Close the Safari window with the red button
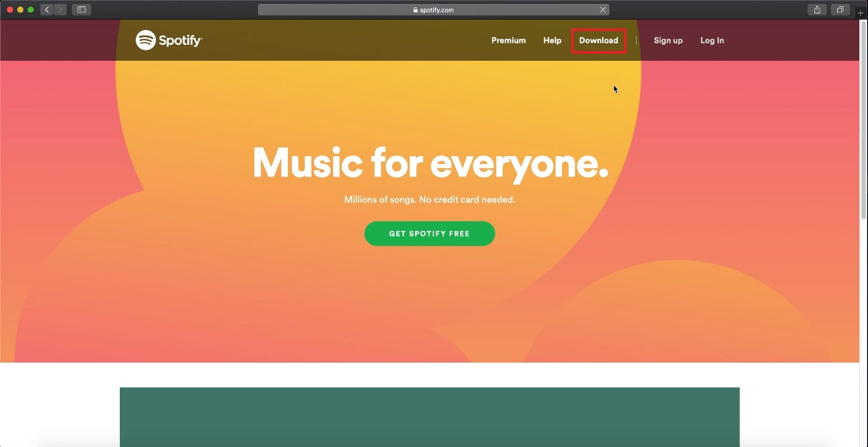 click(10, 9)
